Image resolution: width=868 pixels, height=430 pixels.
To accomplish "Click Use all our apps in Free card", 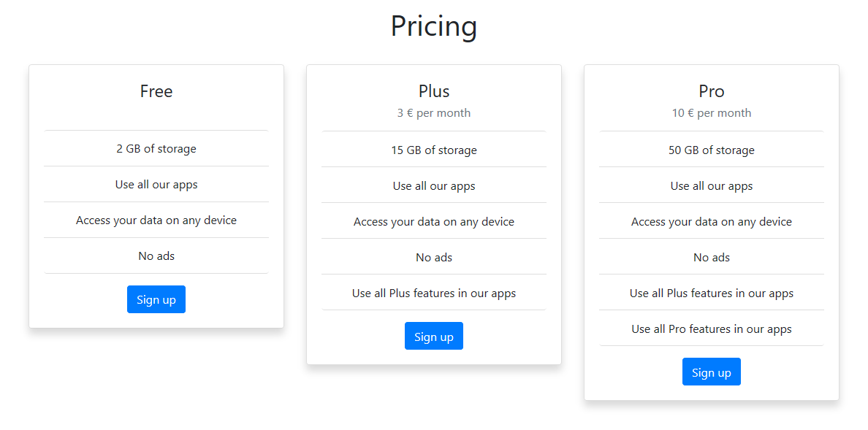I will 156,185.
